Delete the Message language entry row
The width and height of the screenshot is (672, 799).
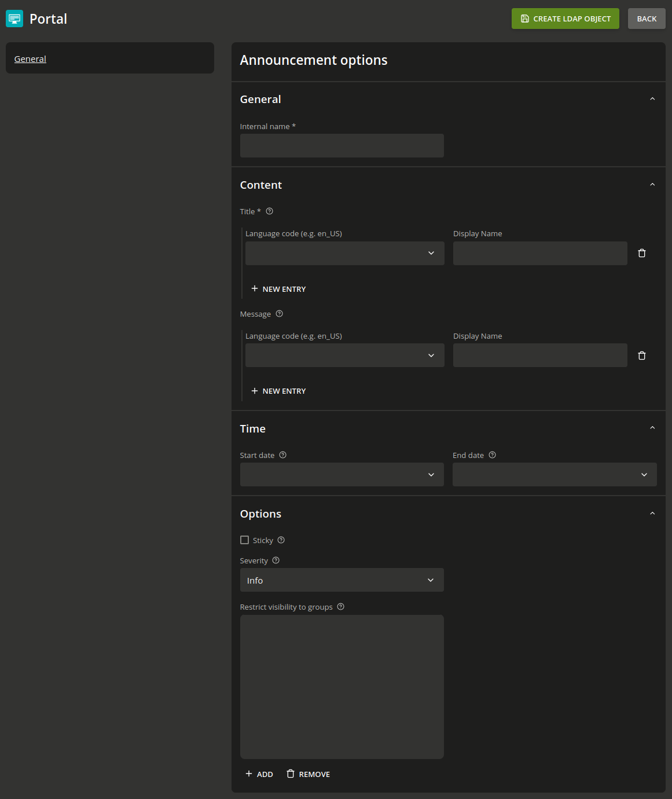pyautogui.click(x=641, y=355)
